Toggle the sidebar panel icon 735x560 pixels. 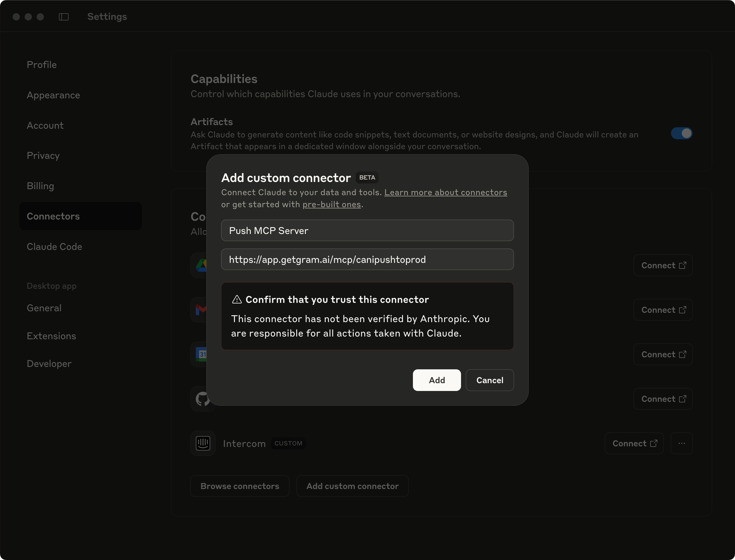click(x=64, y=17)
